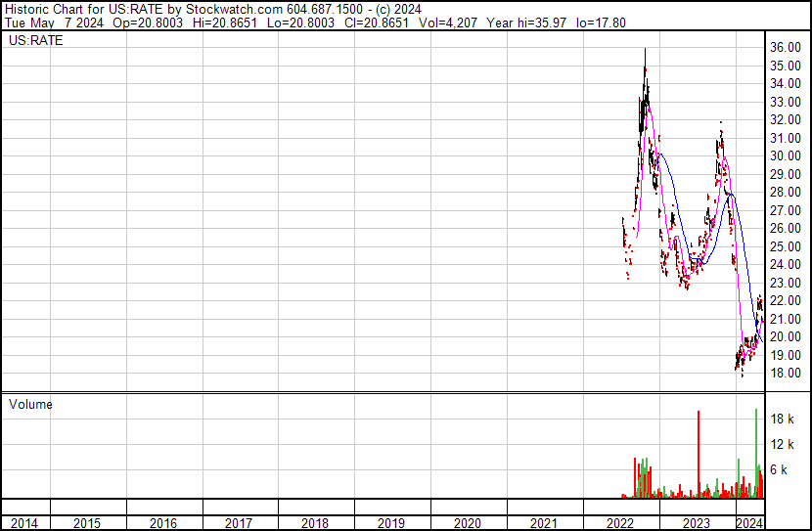
Task: Click the Year hi=35.97 value in header
Action: [x=526, y=22]
